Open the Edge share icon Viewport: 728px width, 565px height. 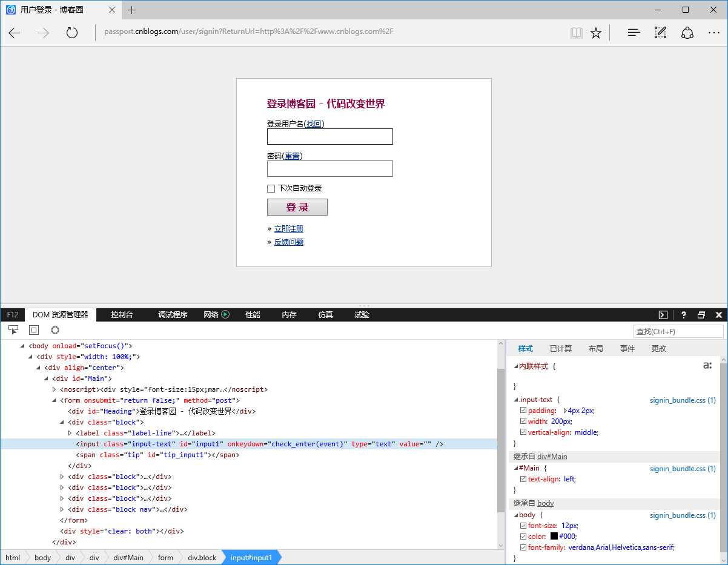coord(687,33)
